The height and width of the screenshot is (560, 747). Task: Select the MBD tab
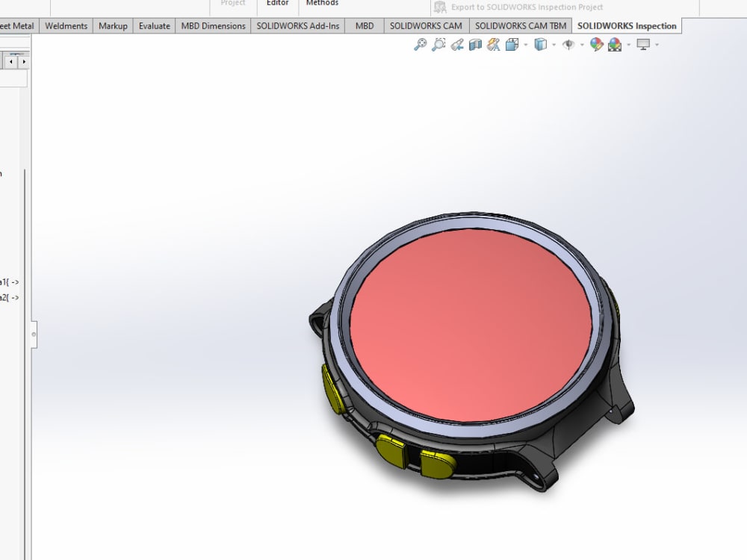(x=365, y=25)
